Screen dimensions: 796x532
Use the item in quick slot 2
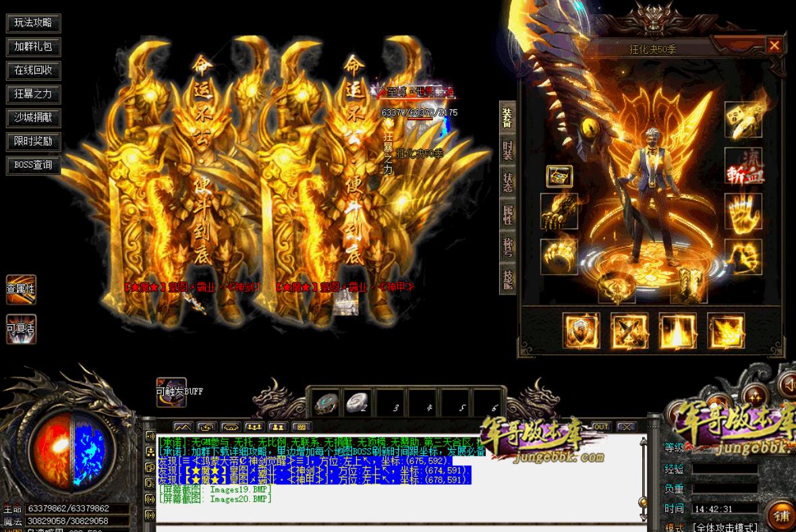tap(359, 404)
